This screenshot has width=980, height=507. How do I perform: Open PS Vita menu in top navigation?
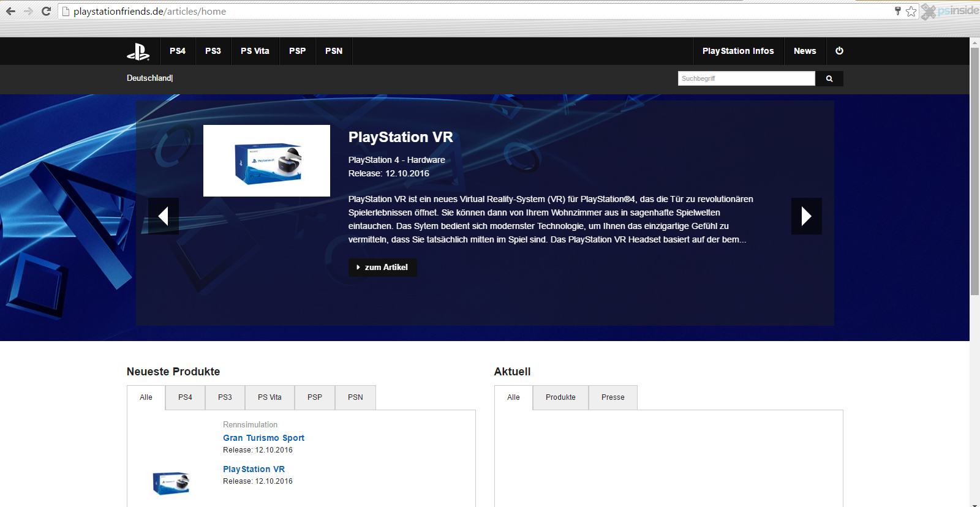click(255, 51)
